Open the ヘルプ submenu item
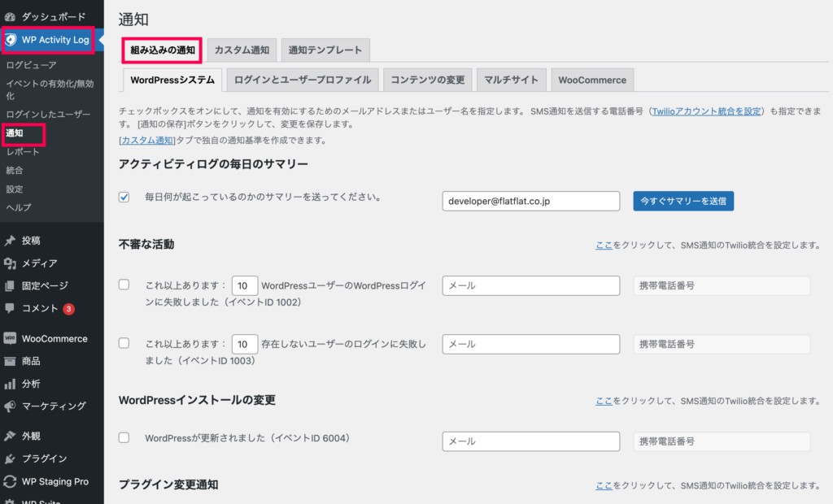This screenshot has height=504, width=833. point(19,207)
